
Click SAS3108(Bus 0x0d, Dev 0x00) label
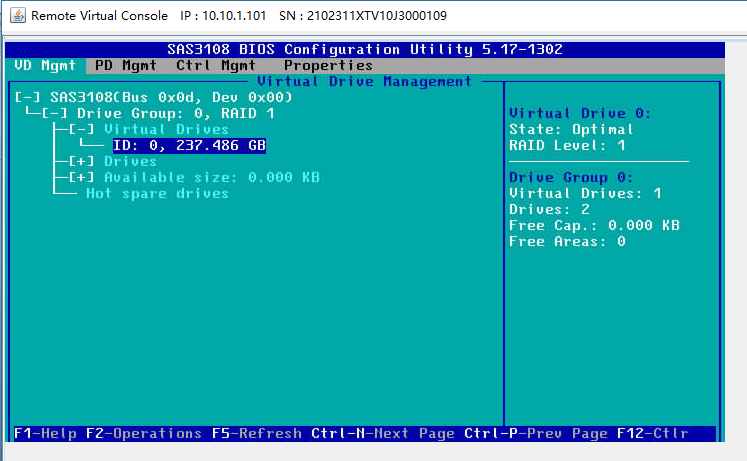[x=171, y=98]
